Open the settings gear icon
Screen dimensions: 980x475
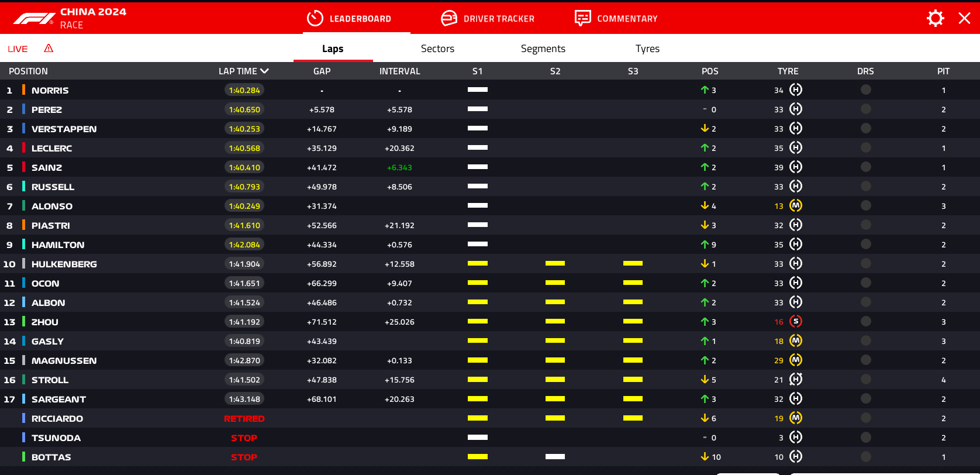(x=936, y=18)
